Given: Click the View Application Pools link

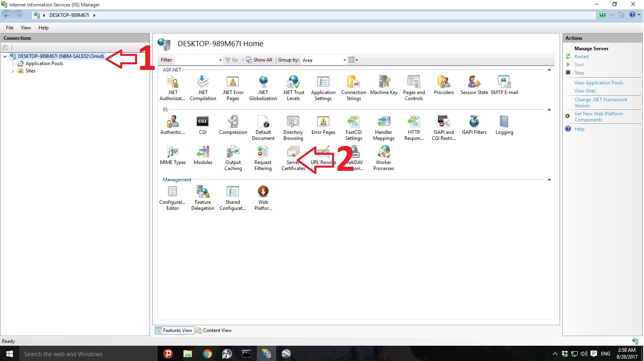Looking at the screenshot, I should tap(599, 83).
